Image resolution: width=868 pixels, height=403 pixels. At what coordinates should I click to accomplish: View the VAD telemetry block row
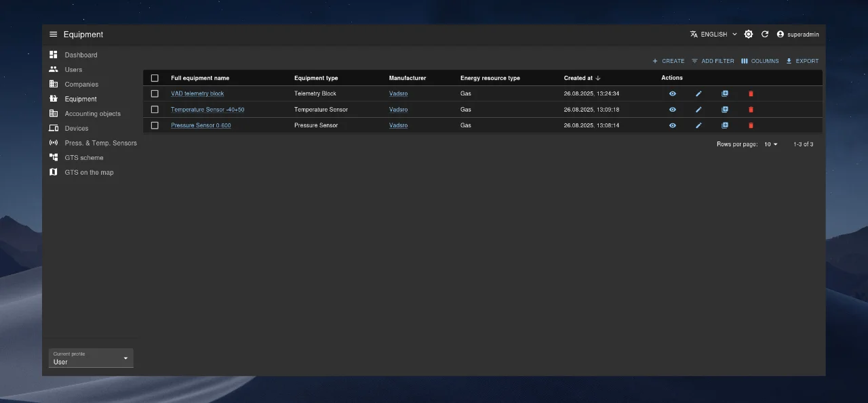(672, 94)
